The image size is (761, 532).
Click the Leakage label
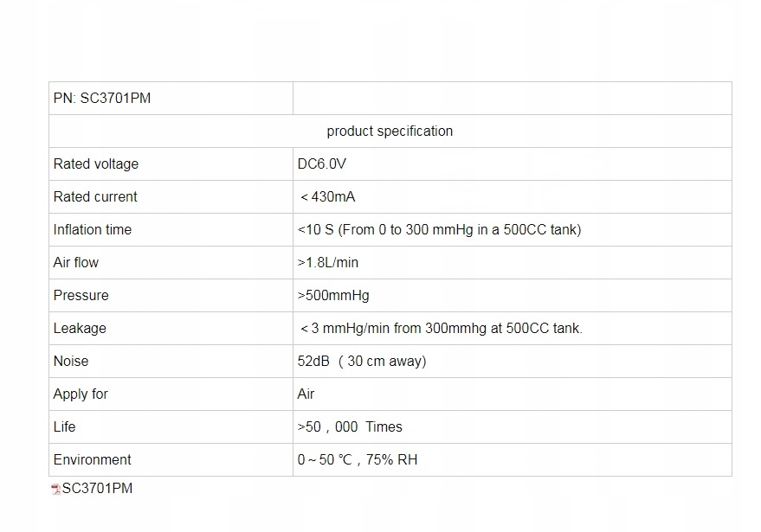[x=80, y=329]
